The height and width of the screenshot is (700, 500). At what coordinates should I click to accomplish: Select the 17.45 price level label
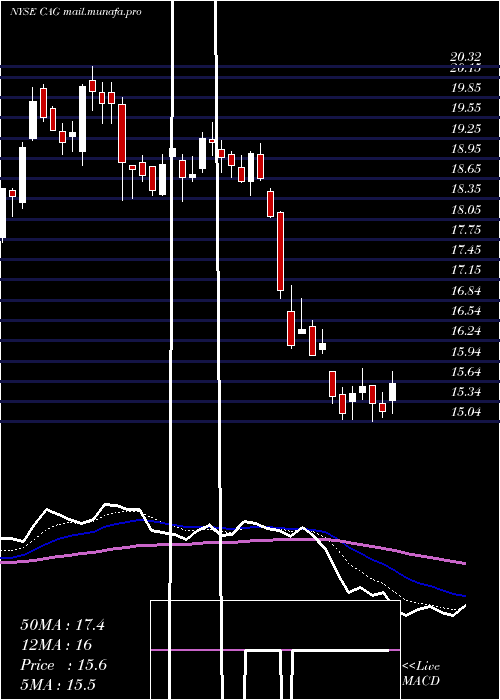[466, 249]
